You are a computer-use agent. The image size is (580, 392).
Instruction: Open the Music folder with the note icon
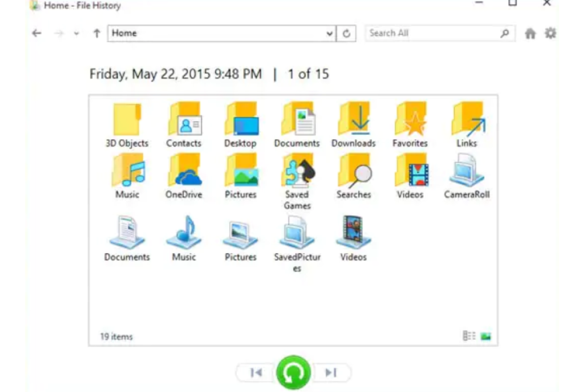(x=127, y=176)
